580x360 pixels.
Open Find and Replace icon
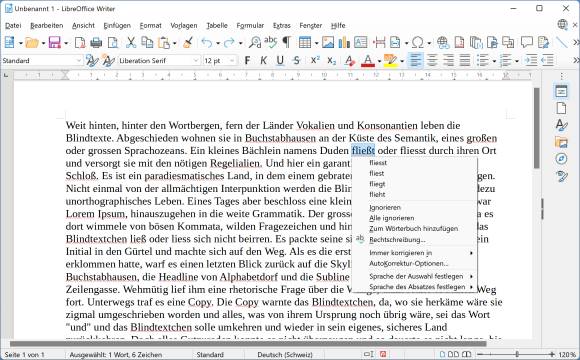(254, 43)
